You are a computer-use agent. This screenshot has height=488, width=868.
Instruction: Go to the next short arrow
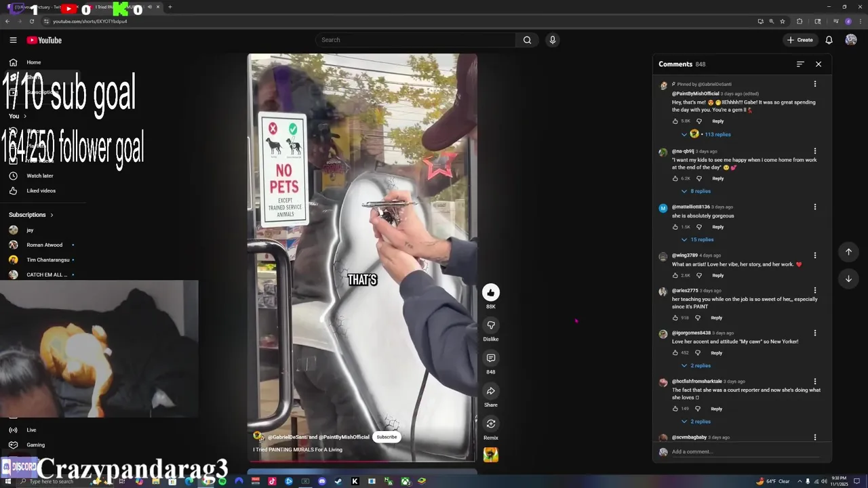pyautogui.click(x=848, y=279)
